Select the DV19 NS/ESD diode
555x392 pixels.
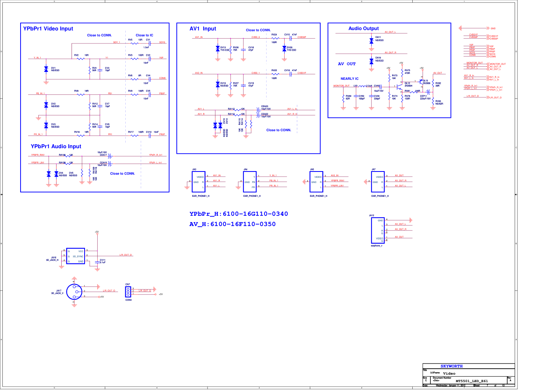point(218,85)
